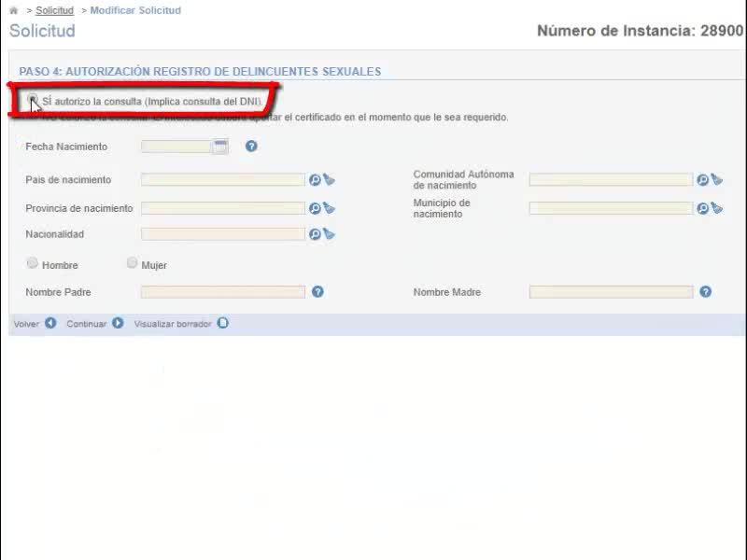Show help for Fecha Nacimiento
Viewport: 747px width, 560px height.
(x=251, y=147)
